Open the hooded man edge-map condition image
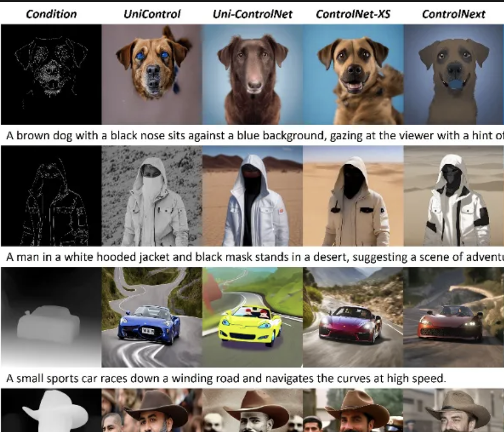Screen dimensions: 504x432 (x=50, y=196)
